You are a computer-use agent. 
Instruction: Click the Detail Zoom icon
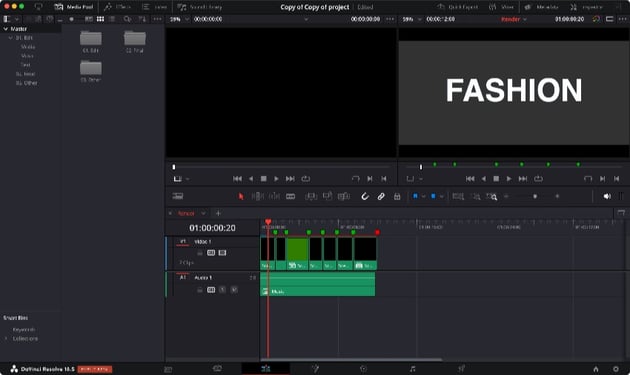(x=476, y=196)
